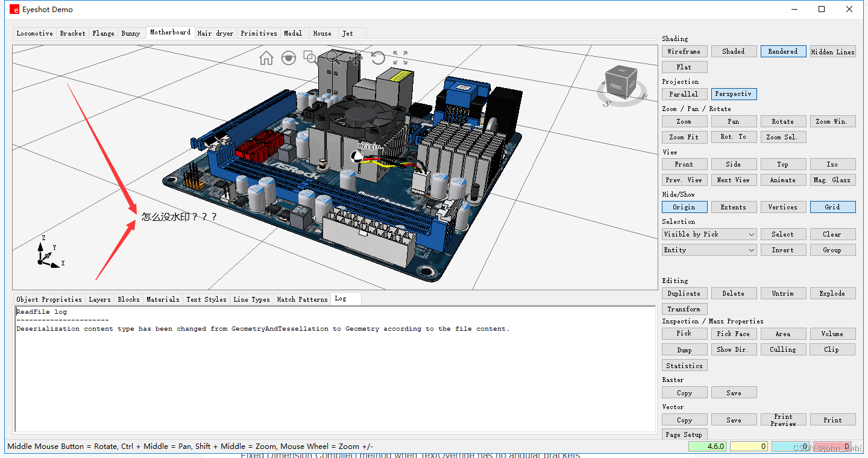Screen dimensions: 868x458
Task: Open the Transform editing tool
Action: 684,309
